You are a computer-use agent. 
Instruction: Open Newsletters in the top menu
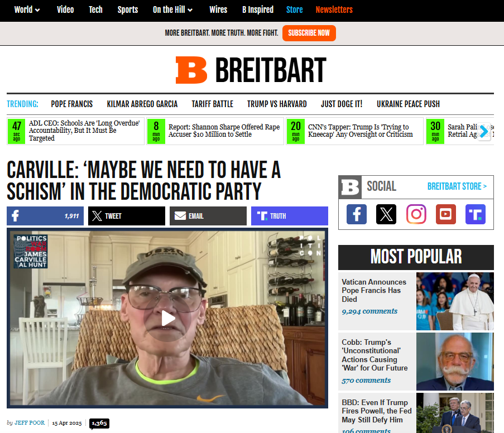[334, 9]
